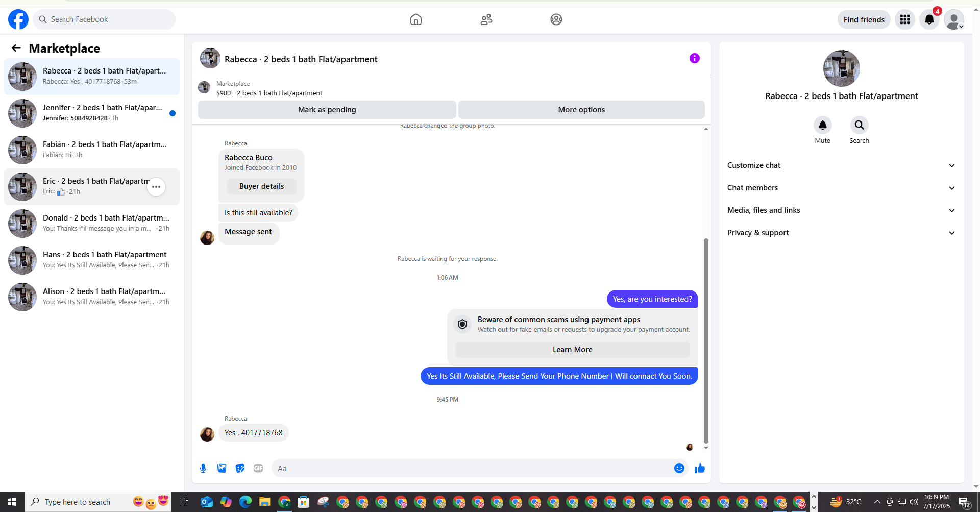This screenshot has height=512, width=980.
Task: Search in conversation using the magnifier icon
Action: coord(860,125)
